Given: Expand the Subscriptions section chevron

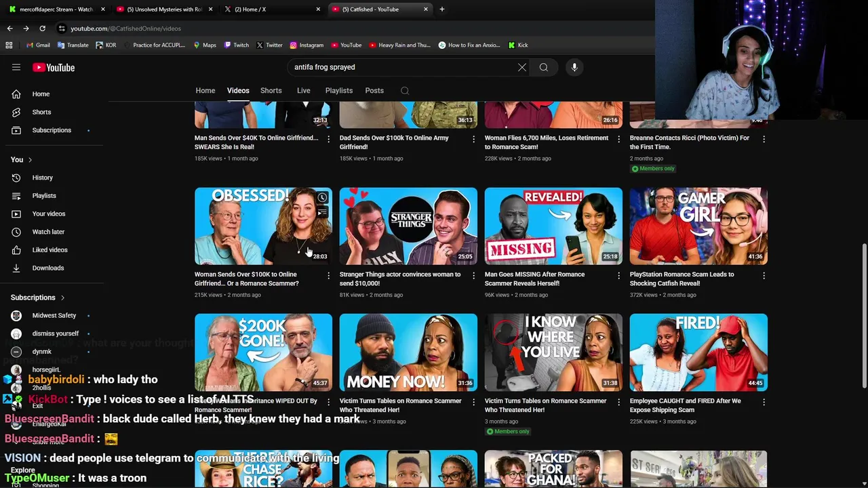Looking at the screenshot, I should point(62,298).
